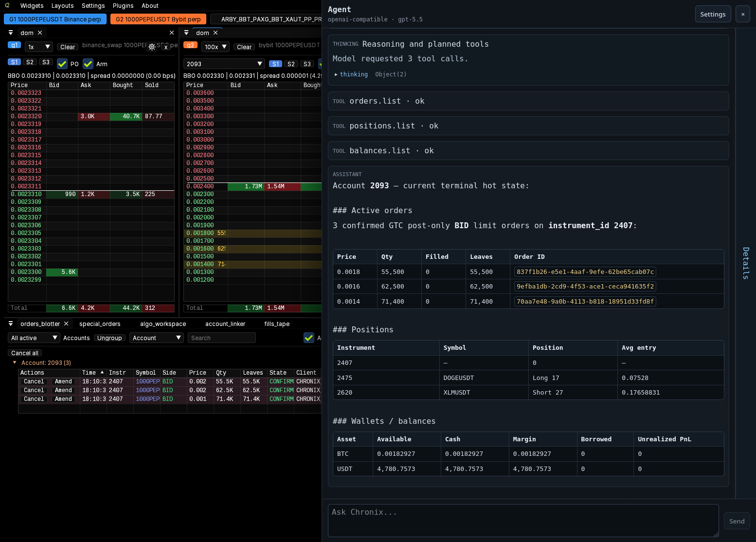The width and height of the screenshot is (756, 542).
Task: Switch to the algo_workspace tab
Action: click(x=163, y=324)
